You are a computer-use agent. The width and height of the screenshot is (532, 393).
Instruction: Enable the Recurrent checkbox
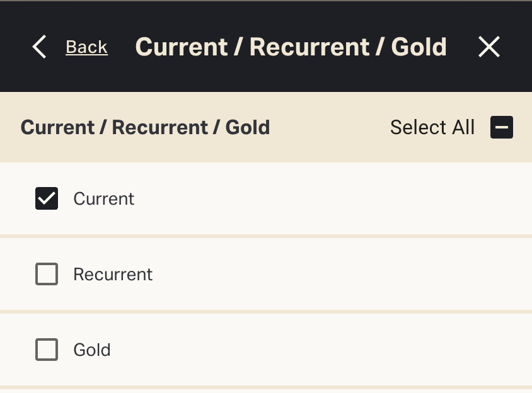click(47, 275)
